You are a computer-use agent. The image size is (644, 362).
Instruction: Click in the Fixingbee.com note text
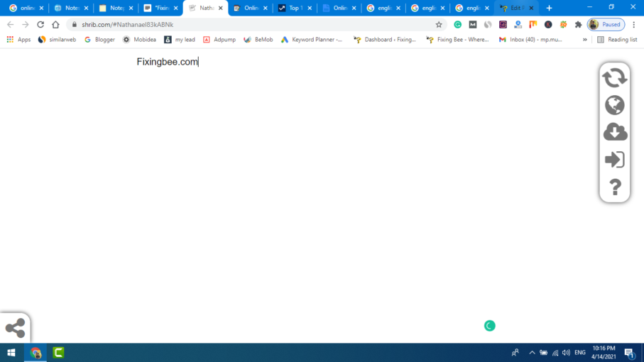167,62
